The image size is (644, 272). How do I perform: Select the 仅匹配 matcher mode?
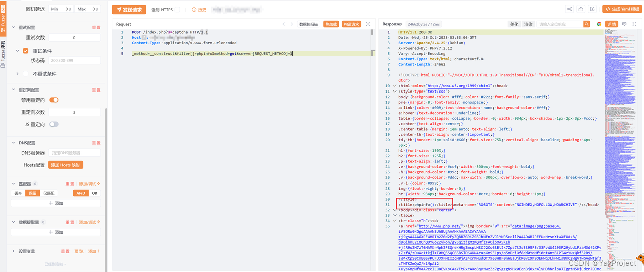(49, 193)
